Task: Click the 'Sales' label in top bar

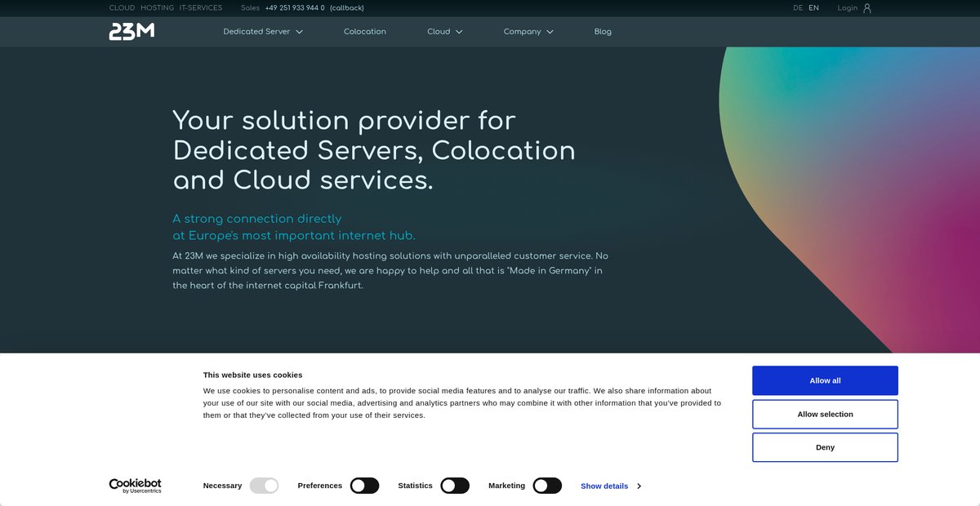Action: tap(250, 8)
